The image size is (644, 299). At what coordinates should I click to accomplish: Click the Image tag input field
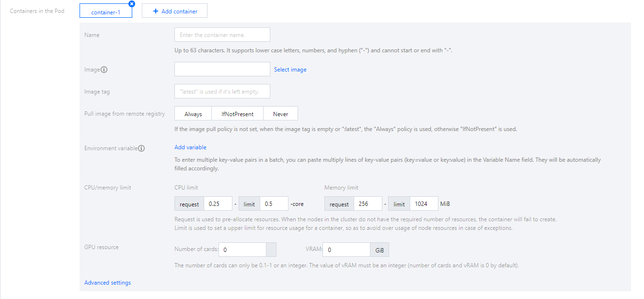click(222, 92)
